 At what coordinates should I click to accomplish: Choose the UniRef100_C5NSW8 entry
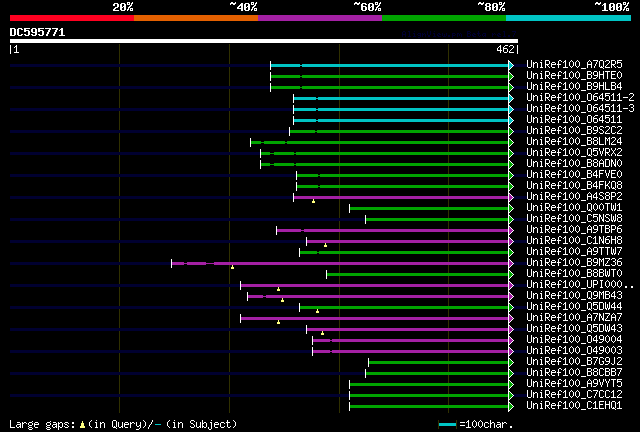pyautogui.click(x=574, y=219)
